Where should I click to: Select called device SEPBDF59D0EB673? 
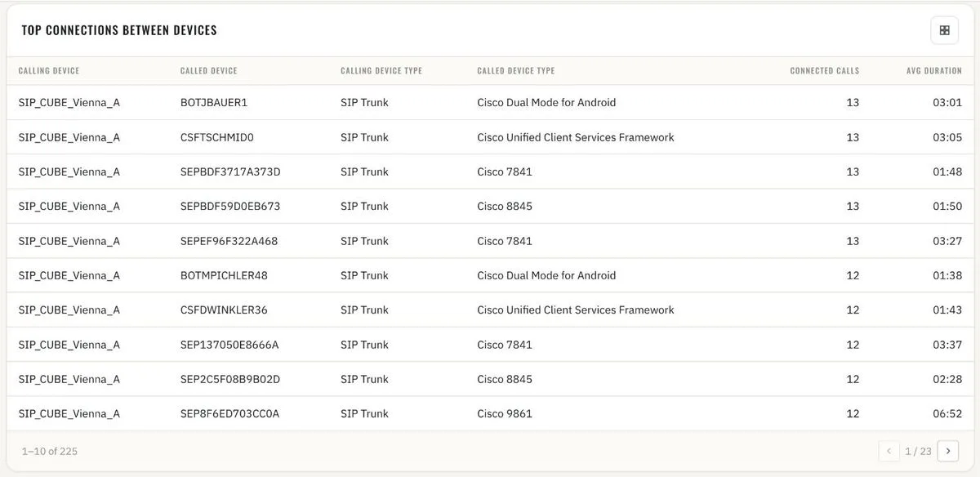[x=230, y=206]
